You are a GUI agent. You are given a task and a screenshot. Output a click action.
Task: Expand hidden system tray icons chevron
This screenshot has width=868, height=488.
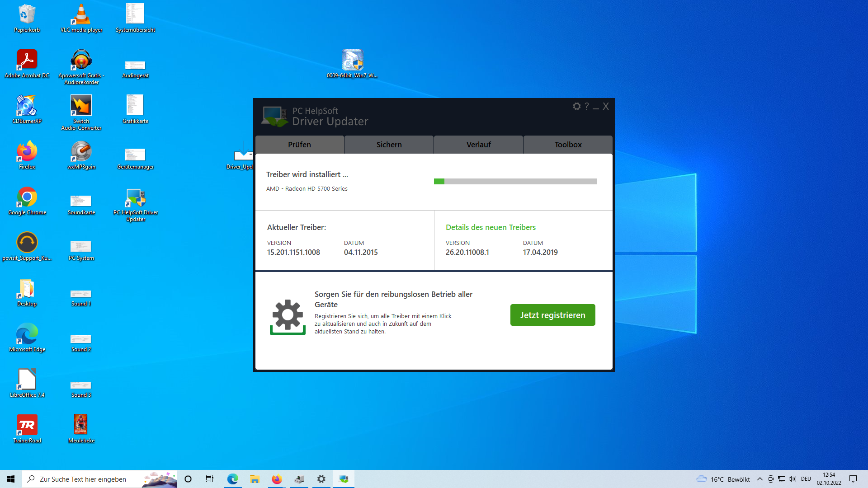759,479
